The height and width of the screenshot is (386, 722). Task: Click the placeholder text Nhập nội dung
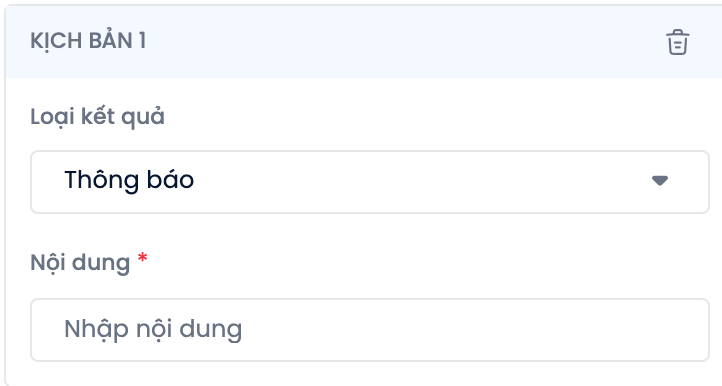pos(153,329)
